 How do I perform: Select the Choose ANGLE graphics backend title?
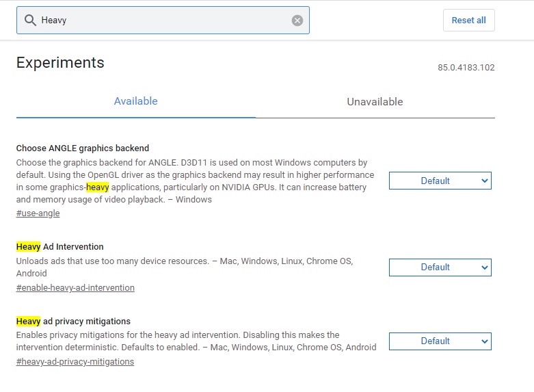pyautogui.click(x=83, y=148)
